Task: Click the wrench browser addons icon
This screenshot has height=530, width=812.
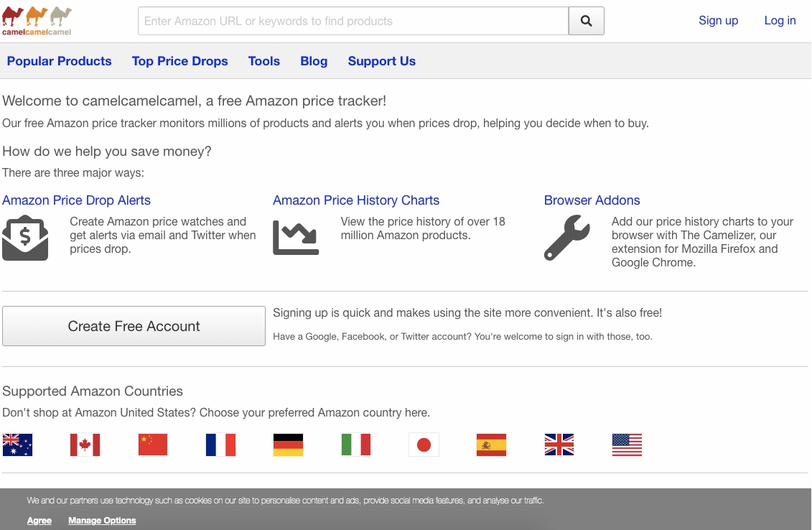Action: [x=566, y=237]
